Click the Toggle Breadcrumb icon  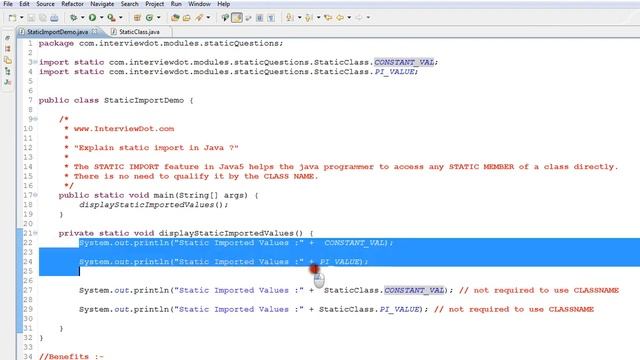tap(225, 18)
